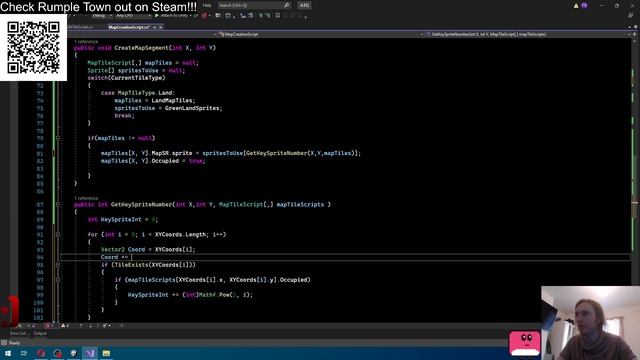Click the editor vertical scrollbar
This screenshot has height=360, width=640.
(x=634, y=180)
